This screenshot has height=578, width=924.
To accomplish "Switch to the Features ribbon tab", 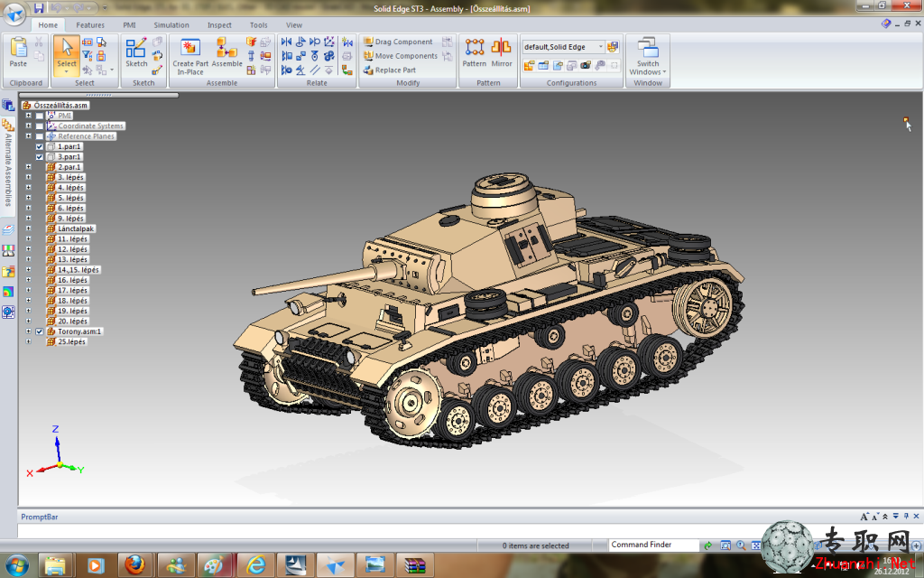I will (90, 24).
